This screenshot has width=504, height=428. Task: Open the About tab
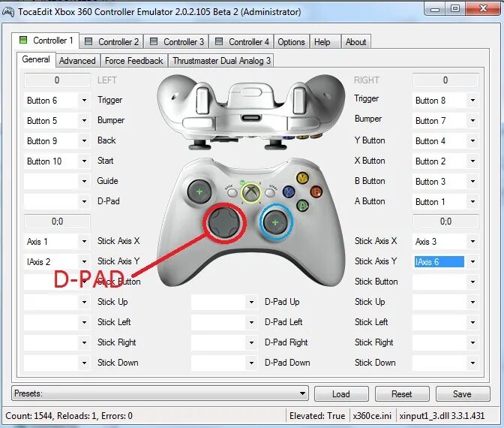point(355,41)
